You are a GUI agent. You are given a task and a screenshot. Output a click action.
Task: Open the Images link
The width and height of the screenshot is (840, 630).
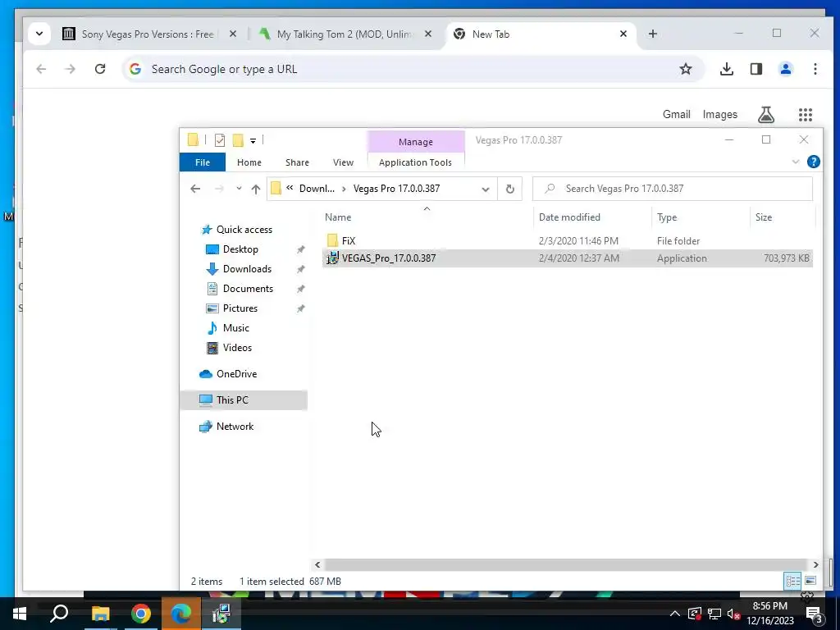(719, 114)
